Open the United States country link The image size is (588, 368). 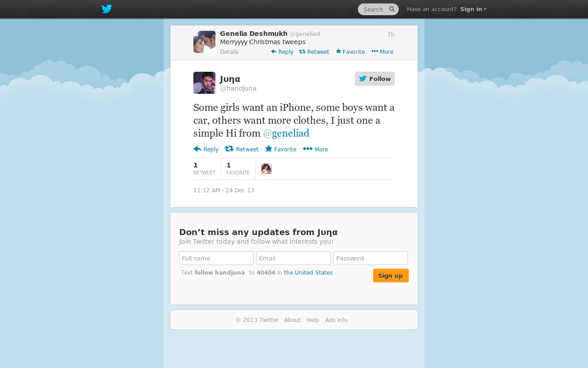pyautogui.click(x=308, y=273)
